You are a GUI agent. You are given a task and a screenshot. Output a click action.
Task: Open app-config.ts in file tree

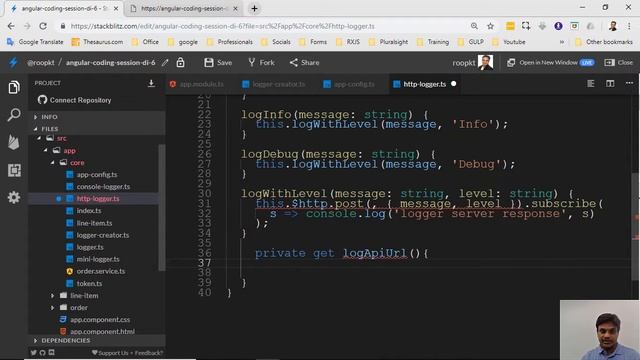click(97, 174)
